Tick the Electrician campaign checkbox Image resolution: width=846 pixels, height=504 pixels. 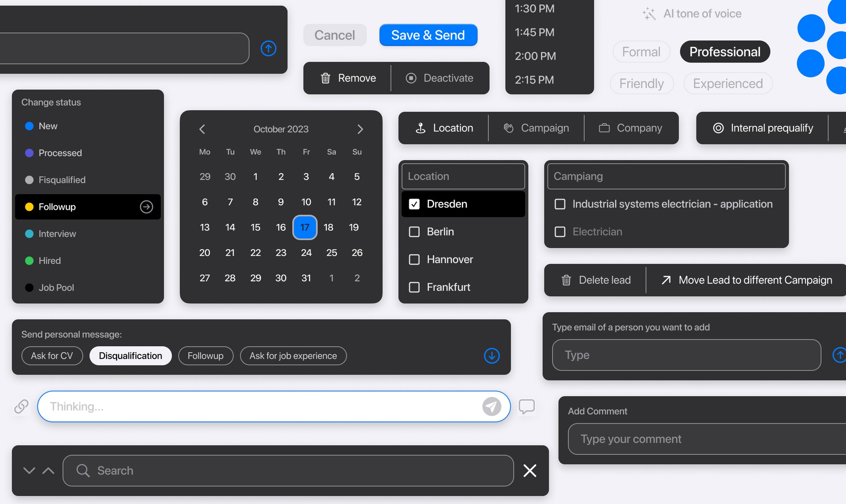(560, 232)
